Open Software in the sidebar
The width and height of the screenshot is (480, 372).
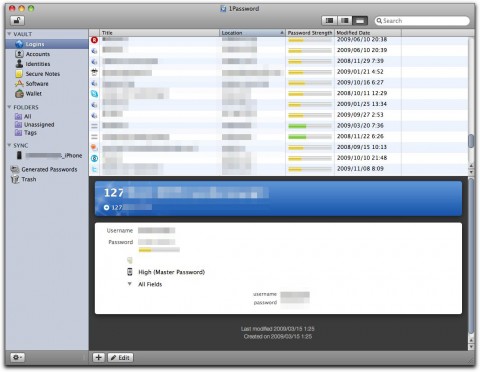[x=37, y=84]
